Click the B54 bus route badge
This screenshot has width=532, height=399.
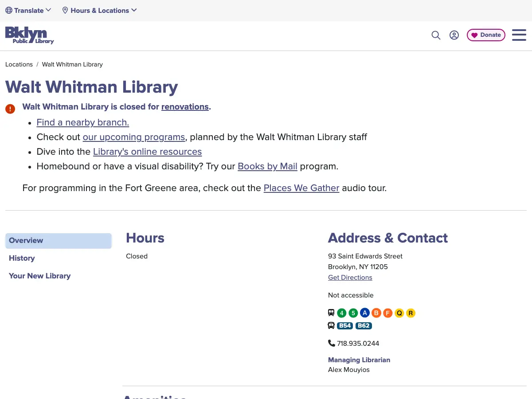(x=345, y=326)
